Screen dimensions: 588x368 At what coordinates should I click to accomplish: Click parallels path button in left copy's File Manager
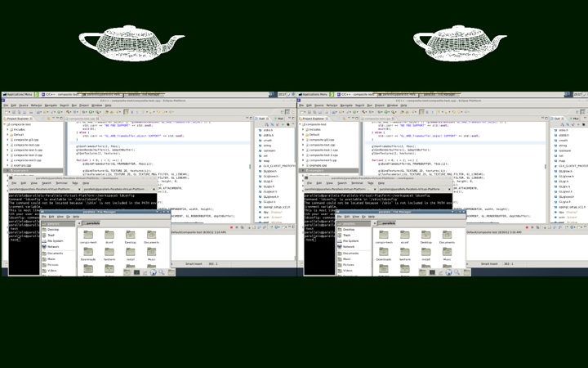point(91,223)
